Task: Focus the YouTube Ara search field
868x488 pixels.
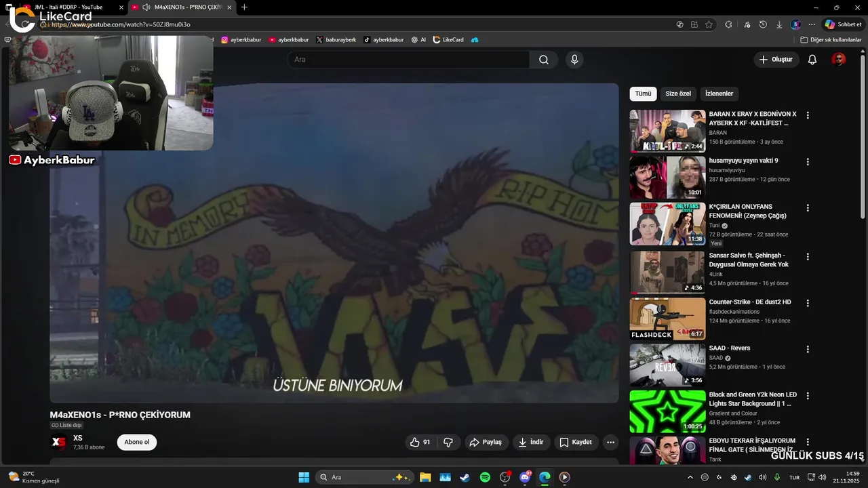Action: point(409,60)
